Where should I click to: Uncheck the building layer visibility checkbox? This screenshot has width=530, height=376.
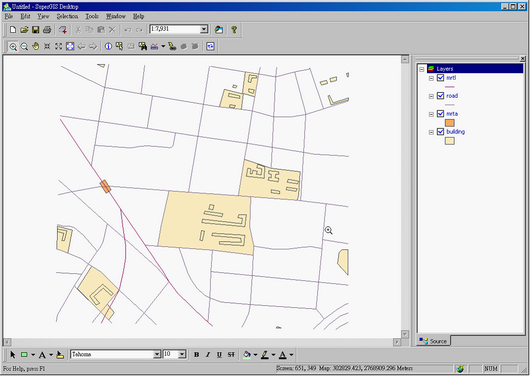[440, 132]
